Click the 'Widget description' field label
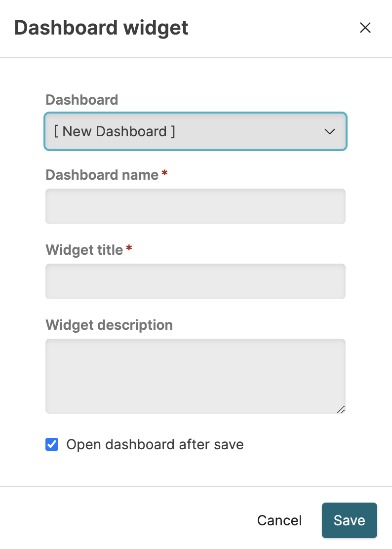 (x=109, y=325)
